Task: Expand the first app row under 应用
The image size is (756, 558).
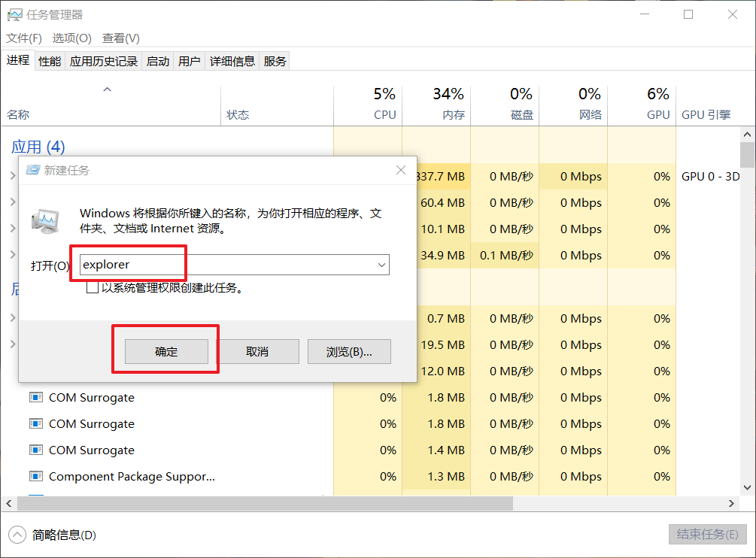Action: pos(12,176)
